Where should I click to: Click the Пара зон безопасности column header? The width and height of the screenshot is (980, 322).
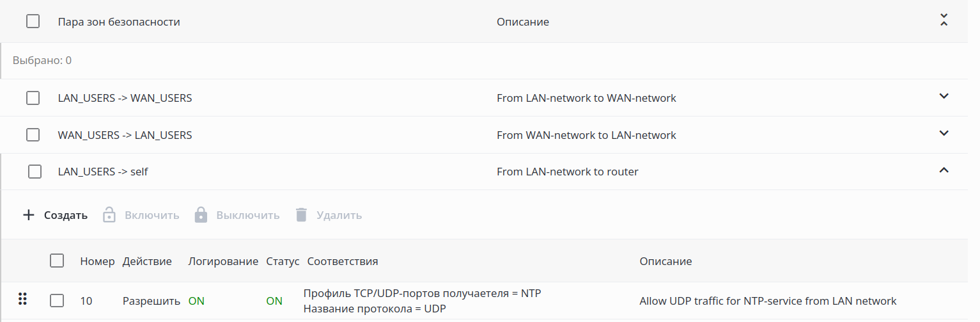pyautogui.click(x=119, y=22)
